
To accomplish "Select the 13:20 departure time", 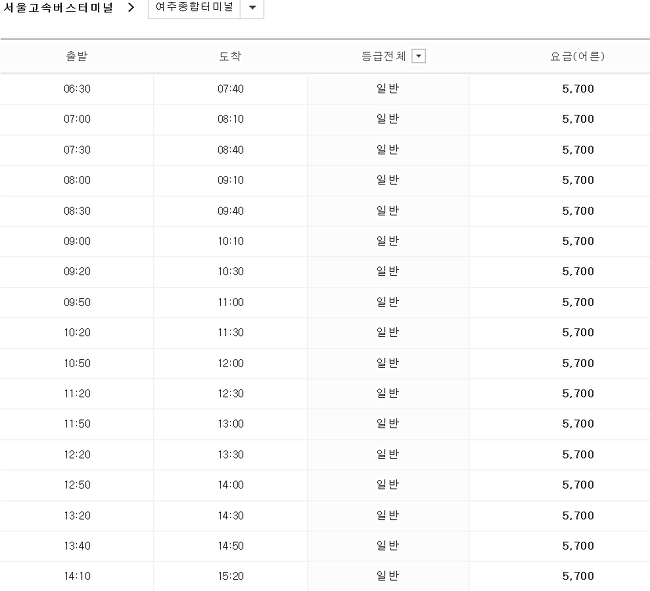I will point(77,515).
